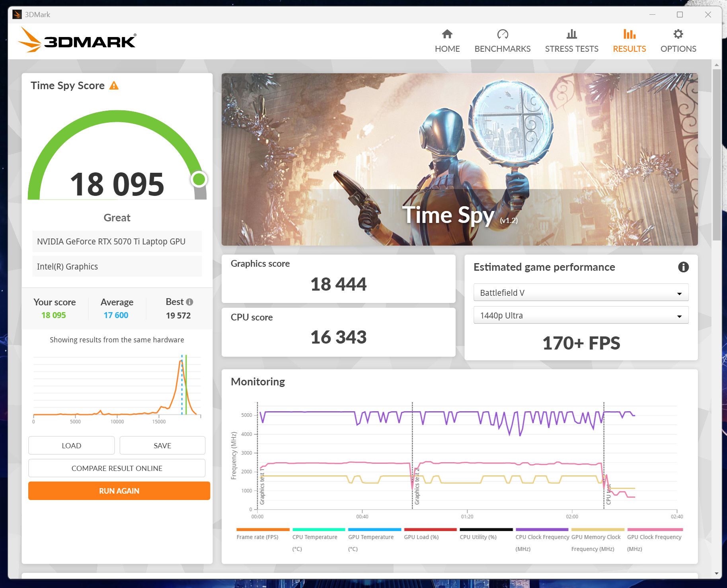
Task: Maximize the 3DMark window
Action: 680,15
